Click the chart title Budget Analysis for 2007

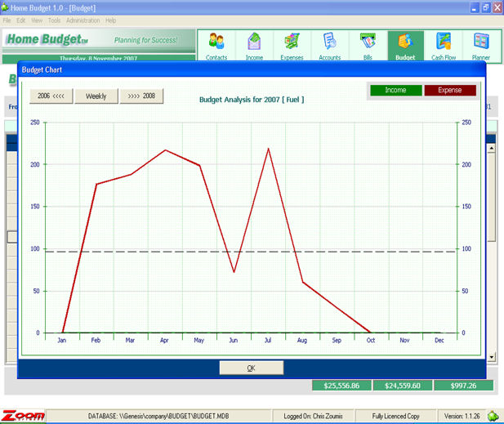tap(252, 100)
